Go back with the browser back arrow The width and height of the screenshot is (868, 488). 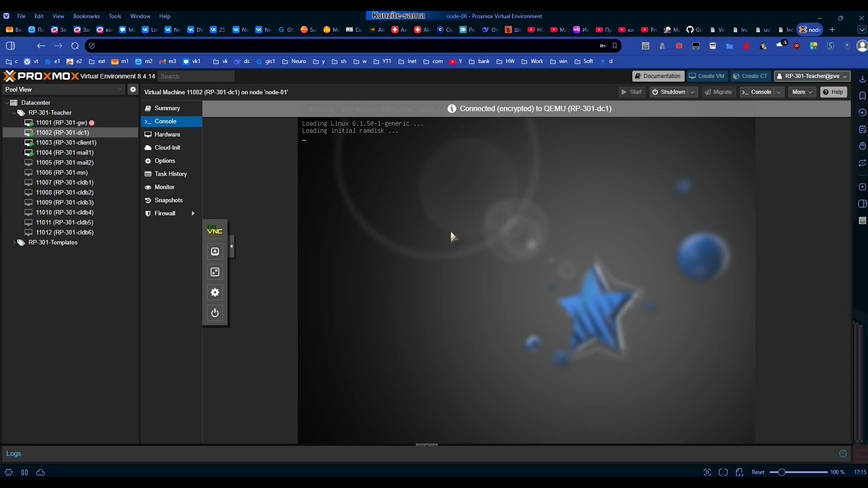[41, 46]
